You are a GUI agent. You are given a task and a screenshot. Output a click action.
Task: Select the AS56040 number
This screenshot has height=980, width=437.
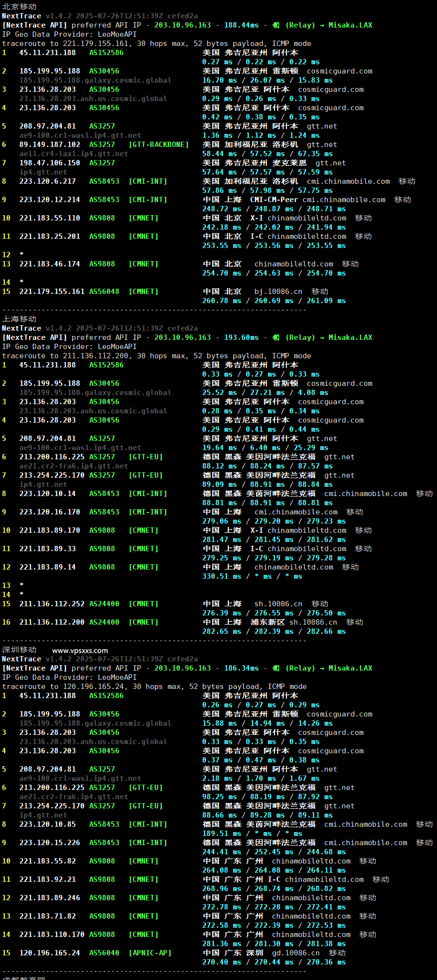coord(104,953)
